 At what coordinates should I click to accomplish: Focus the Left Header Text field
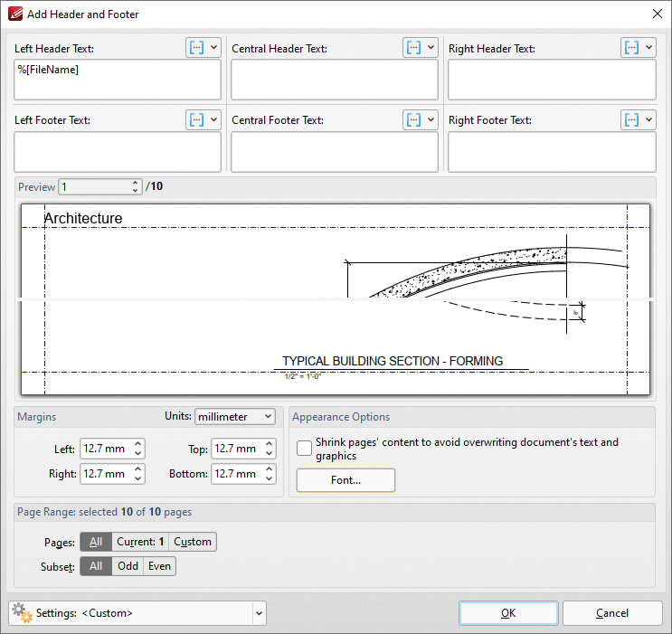click(118, 80)
